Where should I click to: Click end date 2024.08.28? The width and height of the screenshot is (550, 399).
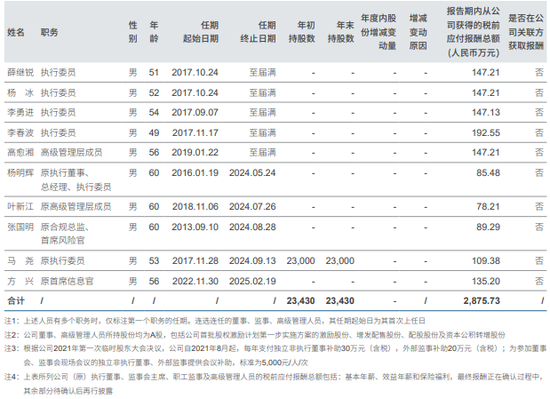(x=253, y=227)
